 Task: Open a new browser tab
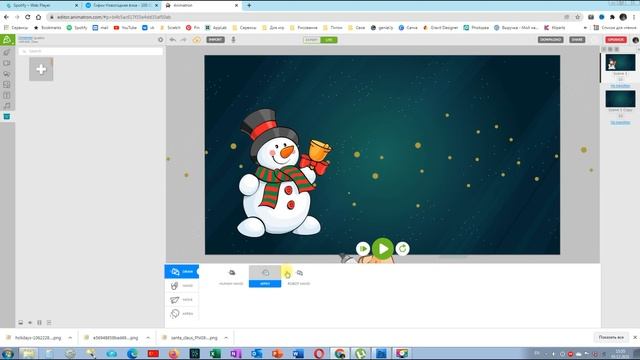[x=249, y=5]
